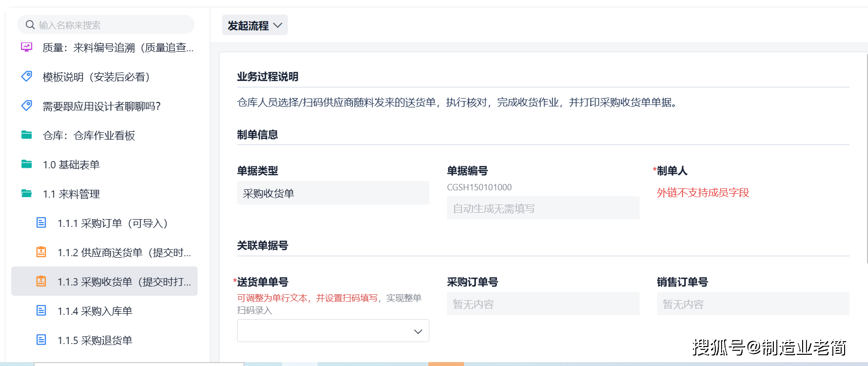Image resolution: width=868 pixels, height=366 pixels.
Task: Click the chevron arrow in 送货单单号 dropdown
Action: pos(418,331)
